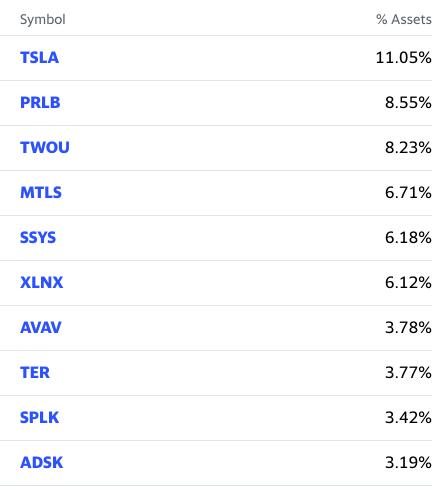Open the XLNX symbol link
447x486 pixels.
pyautogui.click(x=41, y=283)
